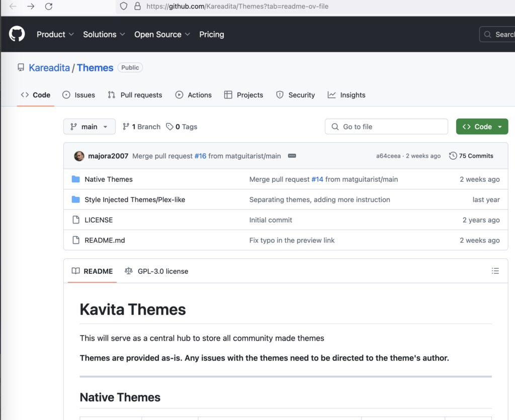Open the LICENSE file

99,220
